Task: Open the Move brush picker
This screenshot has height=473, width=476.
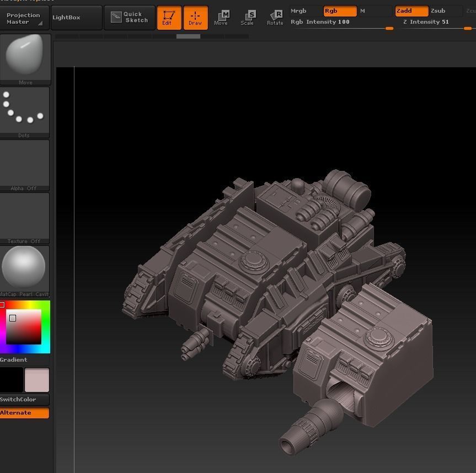Action: (25, 60)
